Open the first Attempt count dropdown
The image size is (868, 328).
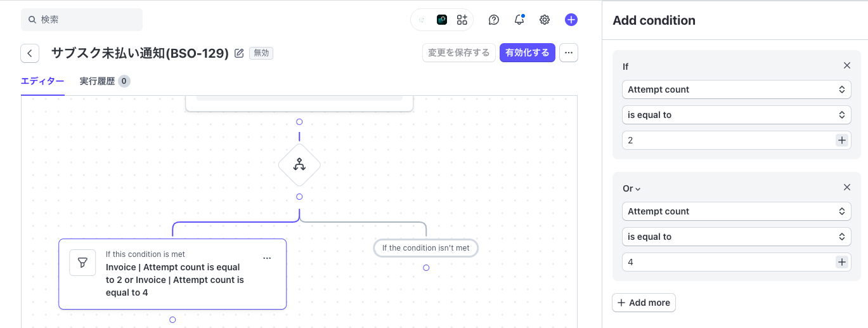coord(736,89)
